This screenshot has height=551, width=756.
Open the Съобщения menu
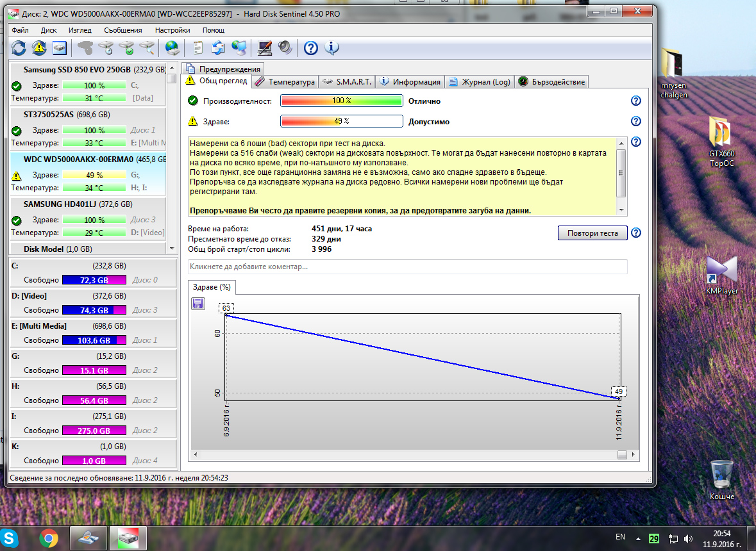click(x=123, y=30)
